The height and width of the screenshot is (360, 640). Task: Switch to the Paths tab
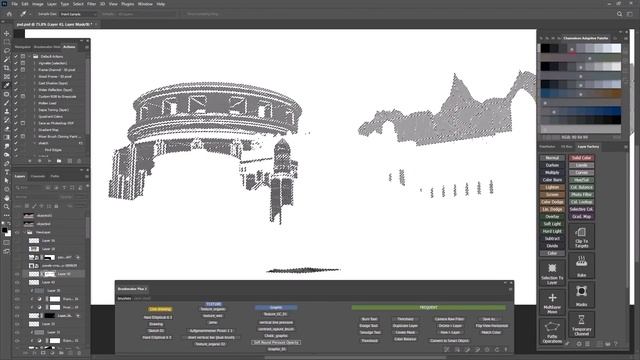55,176
